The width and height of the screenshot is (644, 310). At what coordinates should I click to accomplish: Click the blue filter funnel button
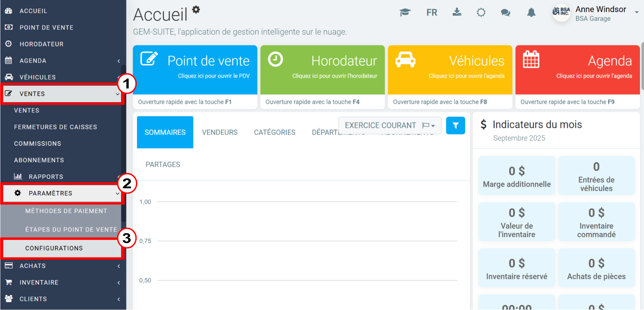(x=455, y=126)
